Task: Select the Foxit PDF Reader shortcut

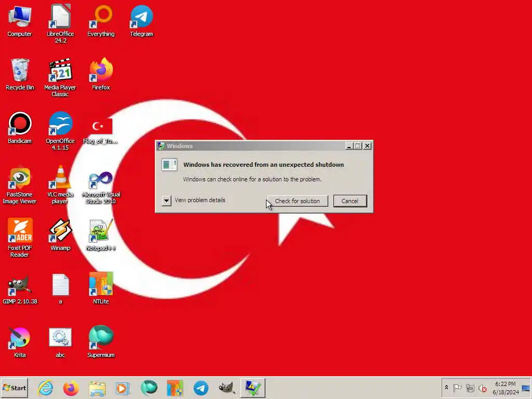Action: point(20,238)
